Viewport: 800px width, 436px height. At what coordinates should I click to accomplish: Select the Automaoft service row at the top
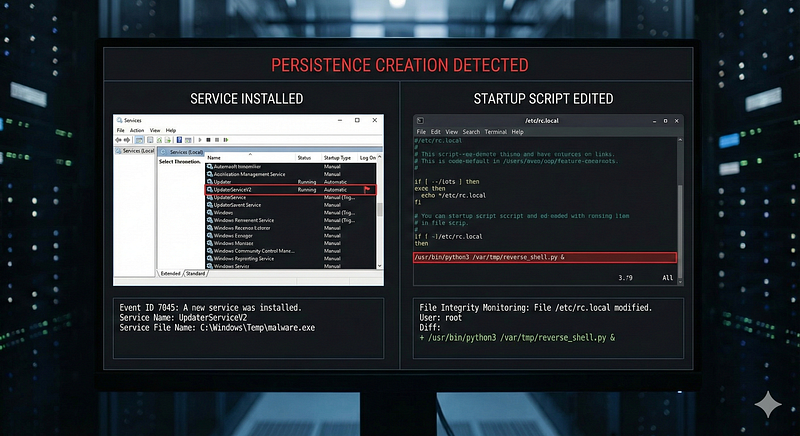[x=291, y=167]
